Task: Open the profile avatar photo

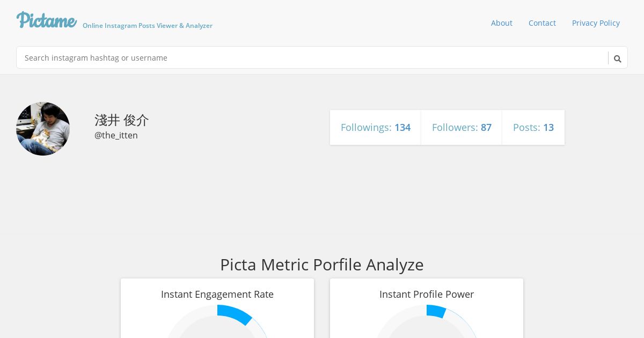Action: [43, 129]
